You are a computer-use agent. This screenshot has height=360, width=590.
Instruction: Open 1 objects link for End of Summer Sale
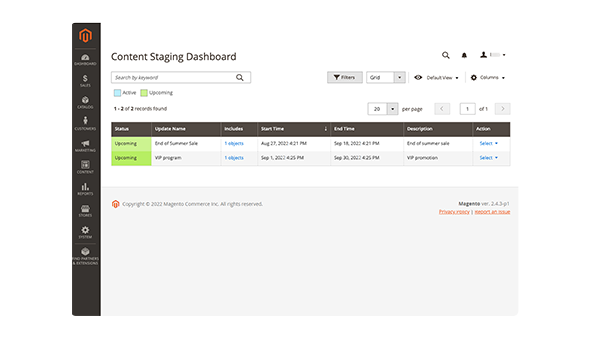(x=234, y=144)
